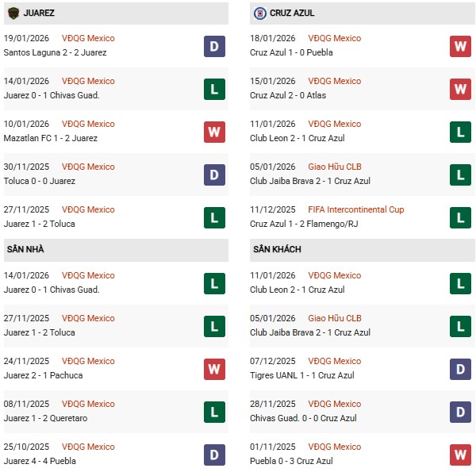This screenshot has height=472, width=476.
Task: Click the JUAREZ team name header
Action: pos(39,13)
